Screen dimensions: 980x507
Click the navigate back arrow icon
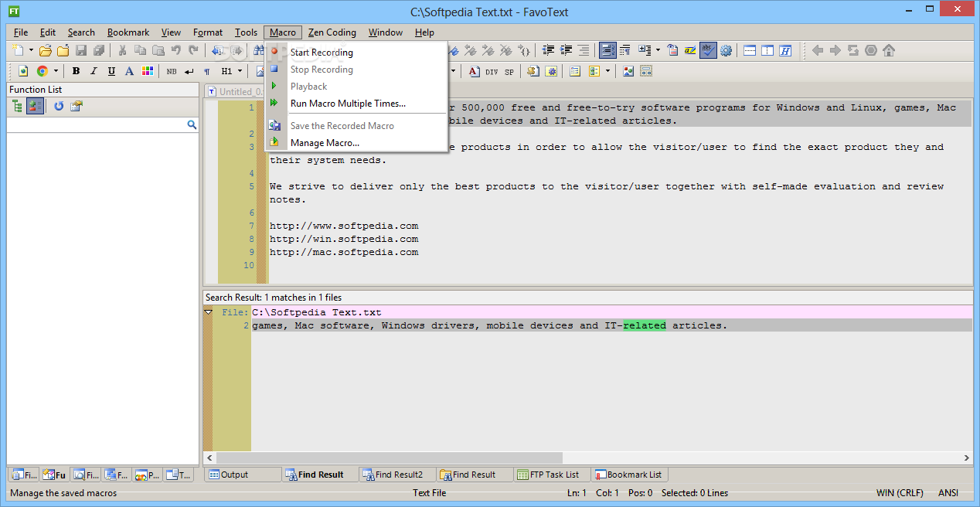coord(817,50)
